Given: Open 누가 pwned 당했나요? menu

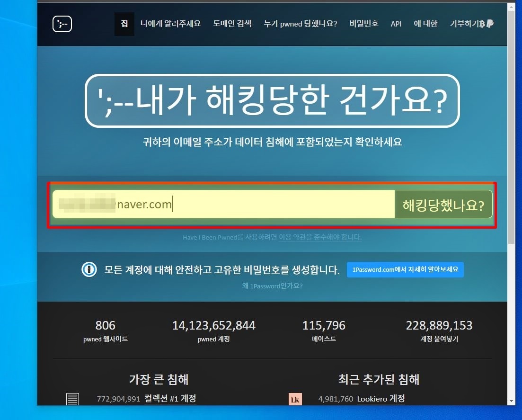Looking at the screenshot, I should point(301,24).
